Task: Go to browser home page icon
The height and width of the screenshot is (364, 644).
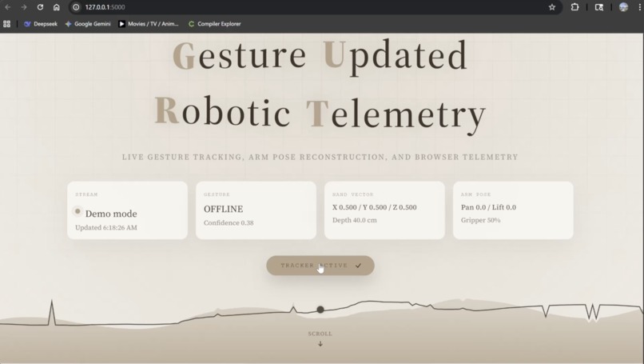Action: pyautogui.click(x=57, y=7)
